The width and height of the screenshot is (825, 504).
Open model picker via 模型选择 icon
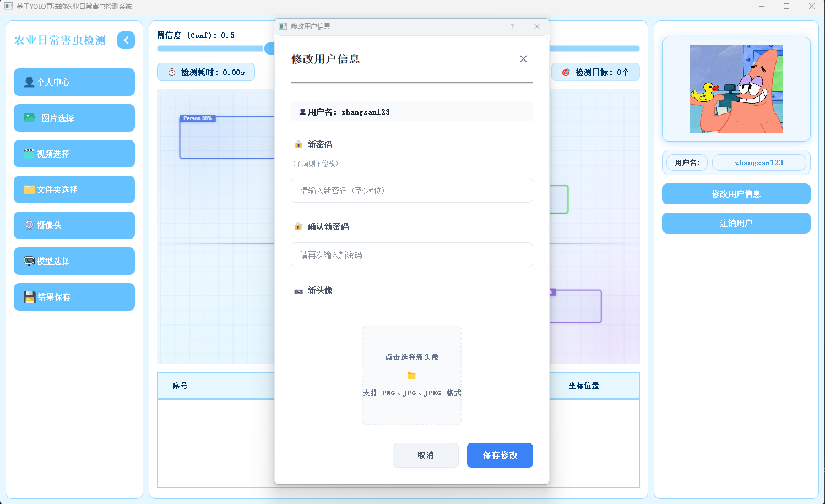click(x=29, y=261)
